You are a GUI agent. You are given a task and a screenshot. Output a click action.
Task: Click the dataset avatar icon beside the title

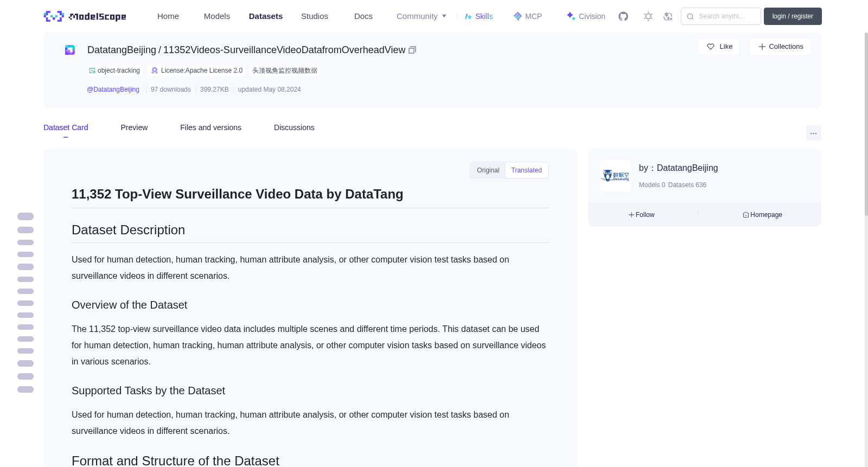point(70,50)
